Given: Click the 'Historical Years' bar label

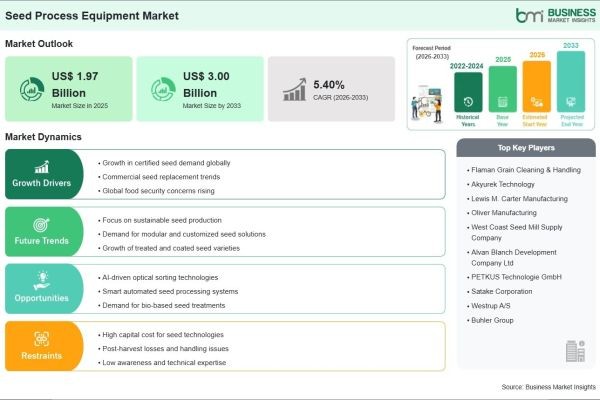Looking at the screenshot, I should (468, 121).
